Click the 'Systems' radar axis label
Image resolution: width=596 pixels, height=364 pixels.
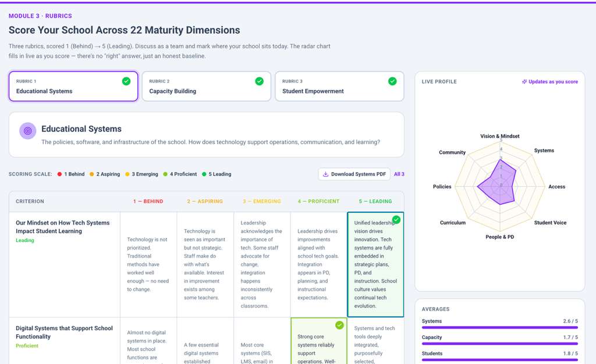(x=544, y=151)
